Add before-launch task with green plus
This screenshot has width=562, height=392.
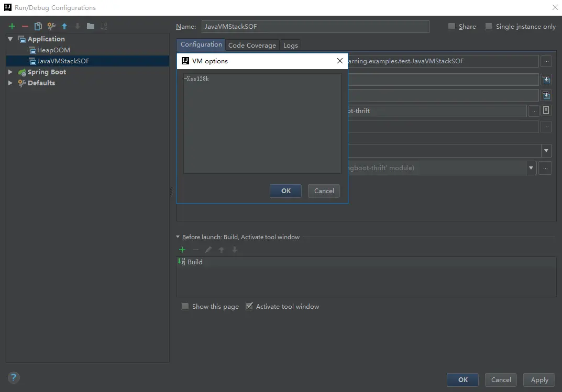tap(182, 250)
